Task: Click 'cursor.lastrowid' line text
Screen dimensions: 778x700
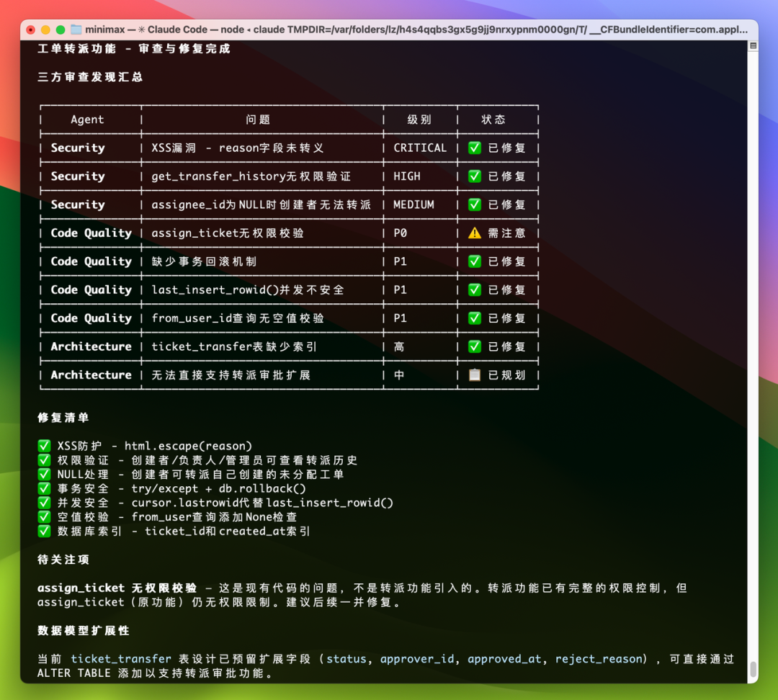Action: coord(262,503)
